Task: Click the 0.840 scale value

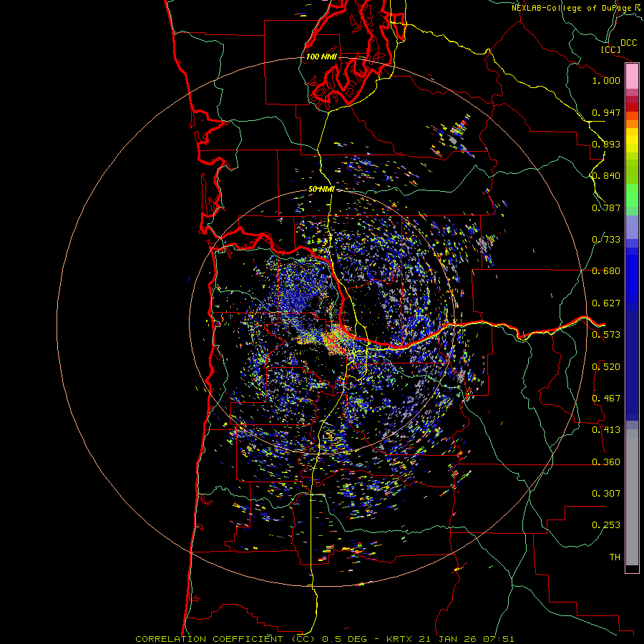Action: [606, 175]
